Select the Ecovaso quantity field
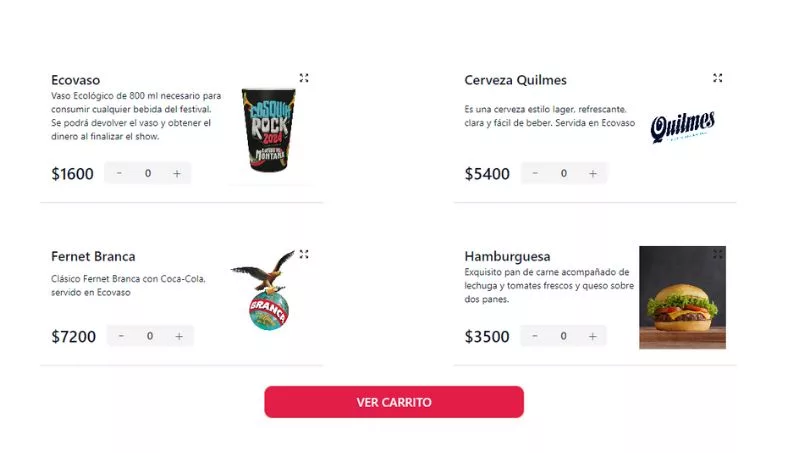800x453 pixels. coord(148,173)
